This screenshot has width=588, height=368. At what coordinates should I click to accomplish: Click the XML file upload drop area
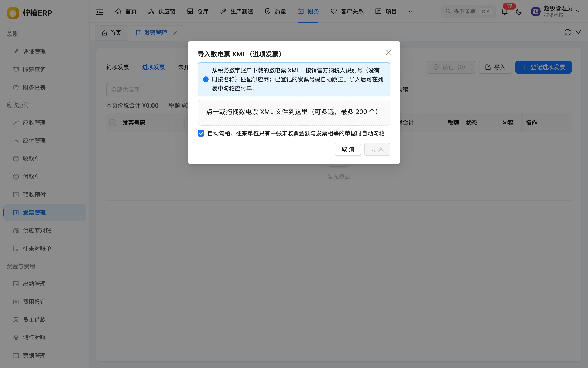coord(294,112)
